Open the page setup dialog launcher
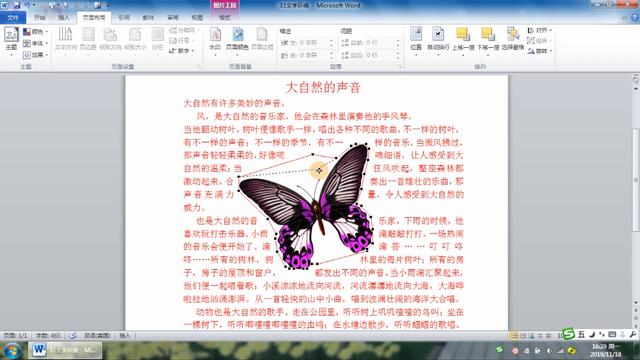The image size is (640, 360). (x=199, y=67)
